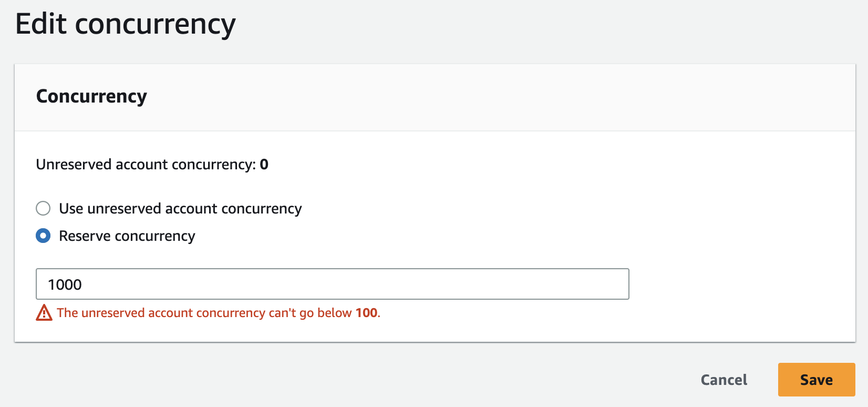Click the bold 100 in error message
The height and width of the screenshot is (407, 868).
(x=366, y=313)
